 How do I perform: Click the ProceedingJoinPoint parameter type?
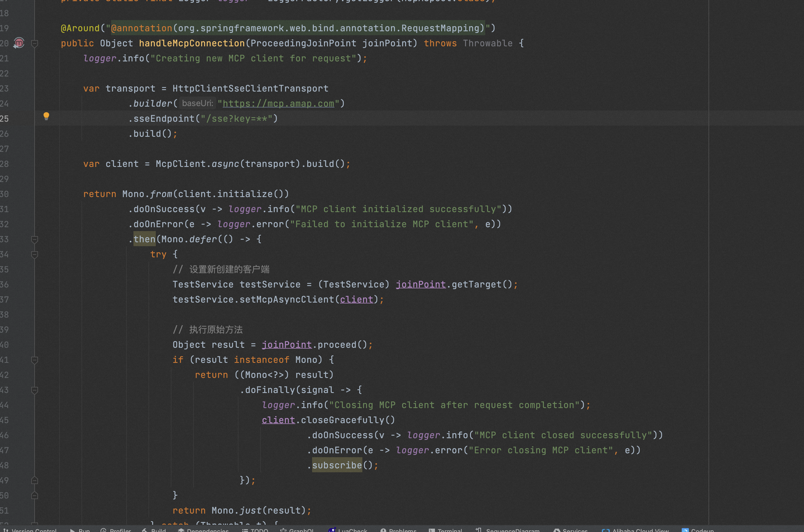coord(304,44)
